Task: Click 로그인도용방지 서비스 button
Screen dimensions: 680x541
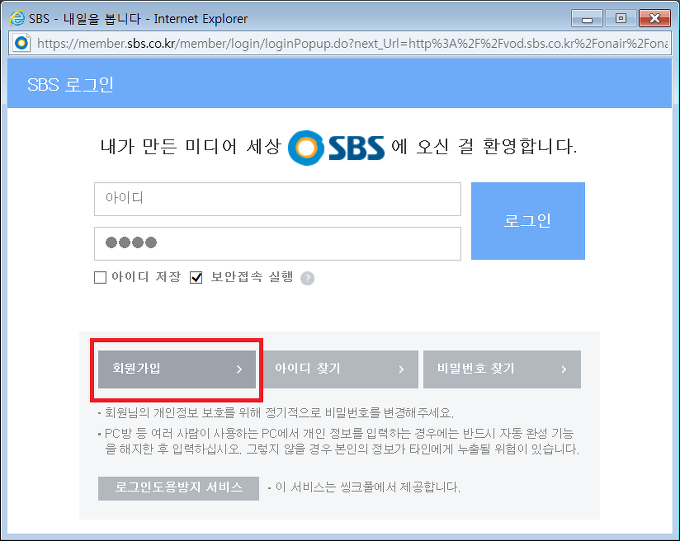Action: 178,489
